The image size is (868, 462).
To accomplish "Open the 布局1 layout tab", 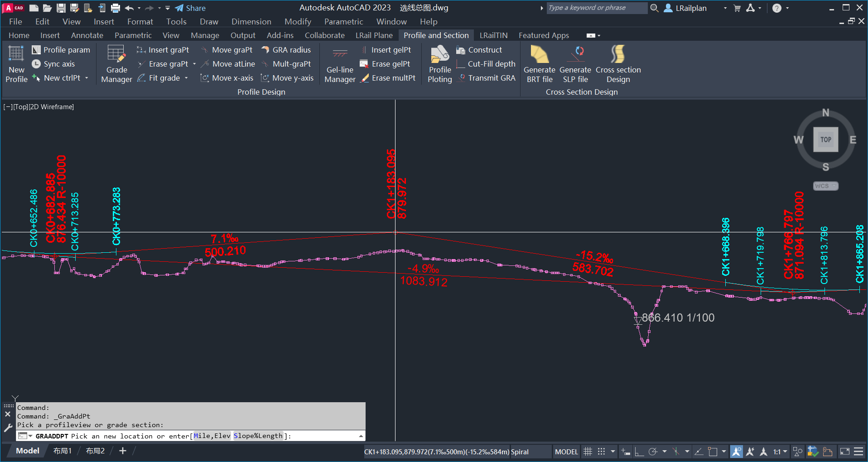I will pos(63,451).
